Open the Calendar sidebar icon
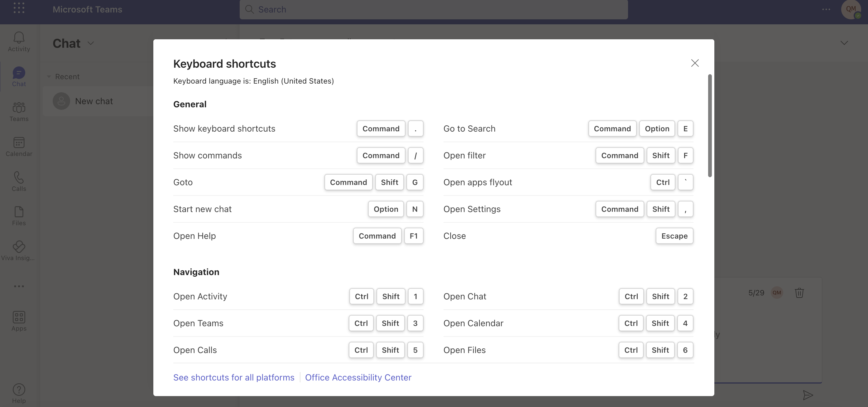This screenshot has width=868, height=407. point(19,147)
